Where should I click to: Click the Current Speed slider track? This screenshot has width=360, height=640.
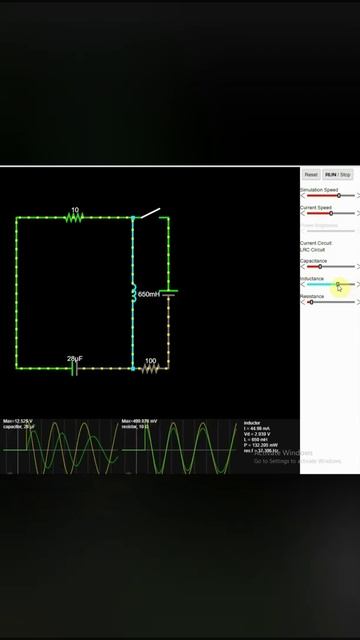331,213
